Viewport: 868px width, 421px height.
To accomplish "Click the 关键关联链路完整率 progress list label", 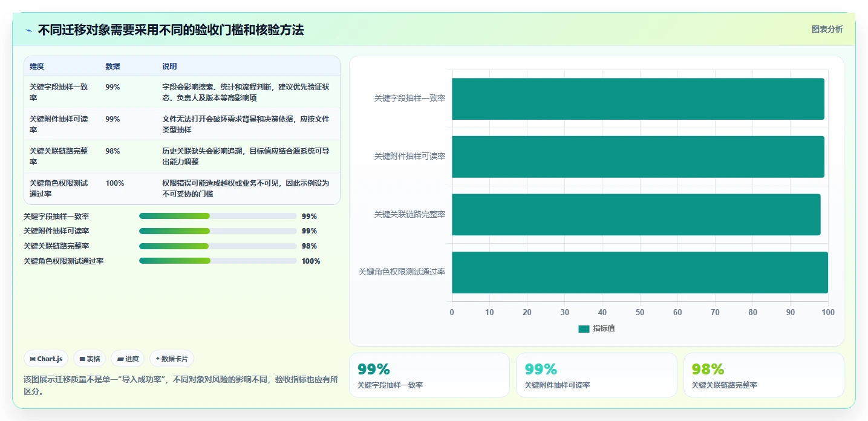I will [x=56, y=246].
